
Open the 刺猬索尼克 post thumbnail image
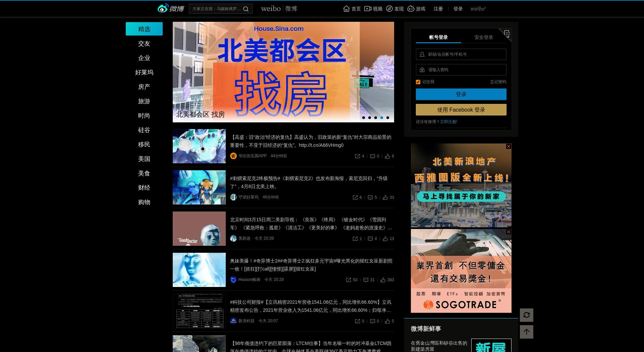click(x=199, y=187)
